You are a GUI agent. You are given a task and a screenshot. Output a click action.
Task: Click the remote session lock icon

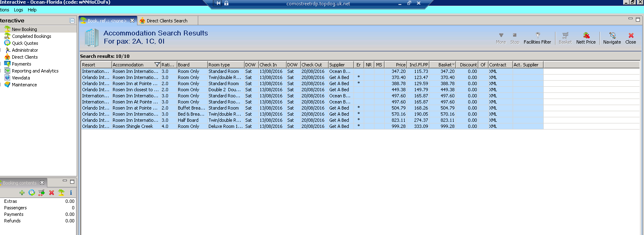(x=226, y=3)
